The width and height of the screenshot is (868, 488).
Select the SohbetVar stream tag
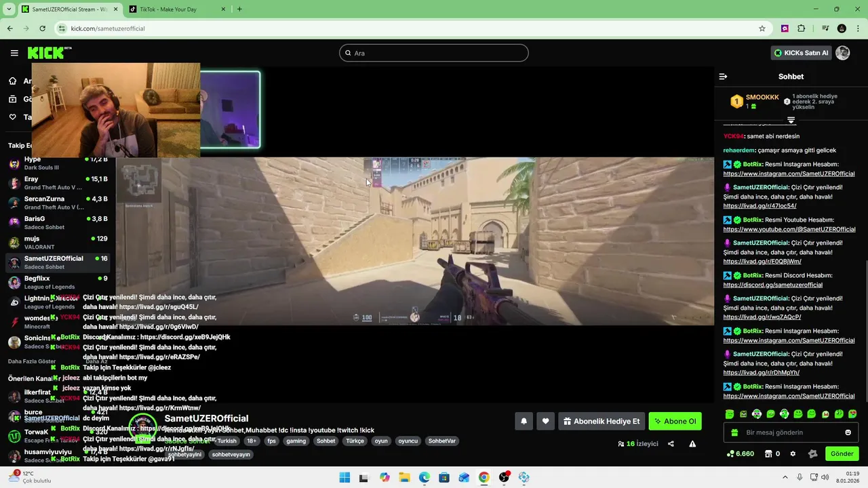[x=441, y=441]
